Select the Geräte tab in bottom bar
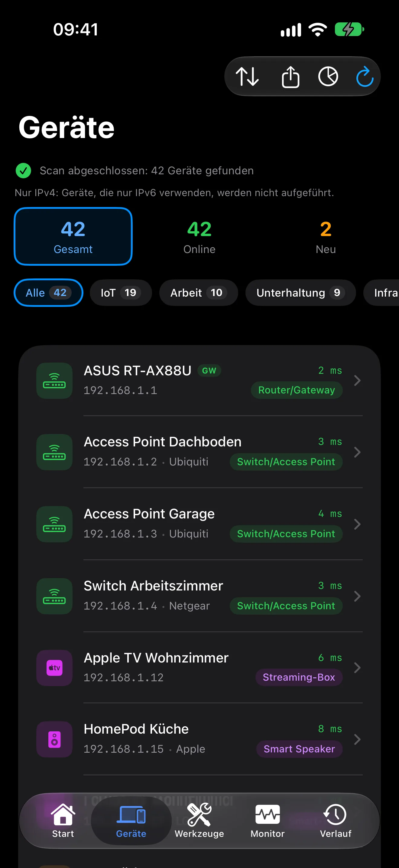 click(131, 820)
